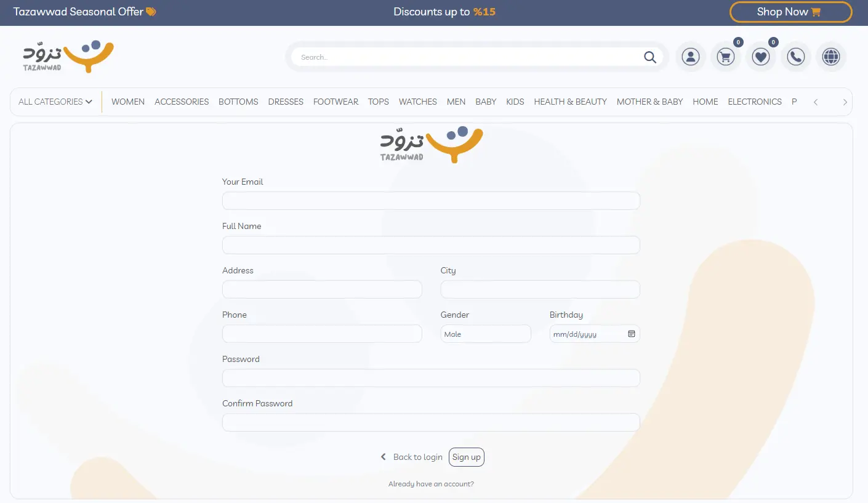The height and width of the screenshot is (503, 868).
Task: Open the DRESSES category
Action: (x=286, y=102)
